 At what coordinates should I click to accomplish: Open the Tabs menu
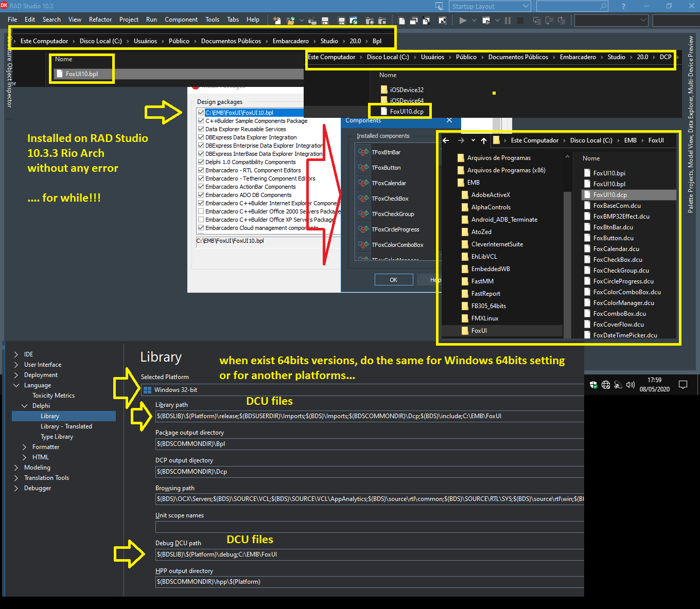click(233, 20)
